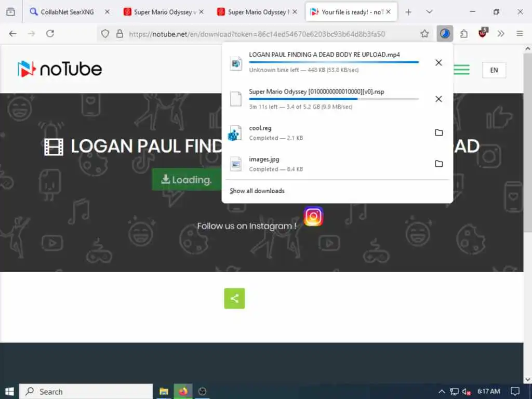Cancel the LOGAN PAUL mp4 download
Screen dimensions: 532x399
(x=438, y=62)
